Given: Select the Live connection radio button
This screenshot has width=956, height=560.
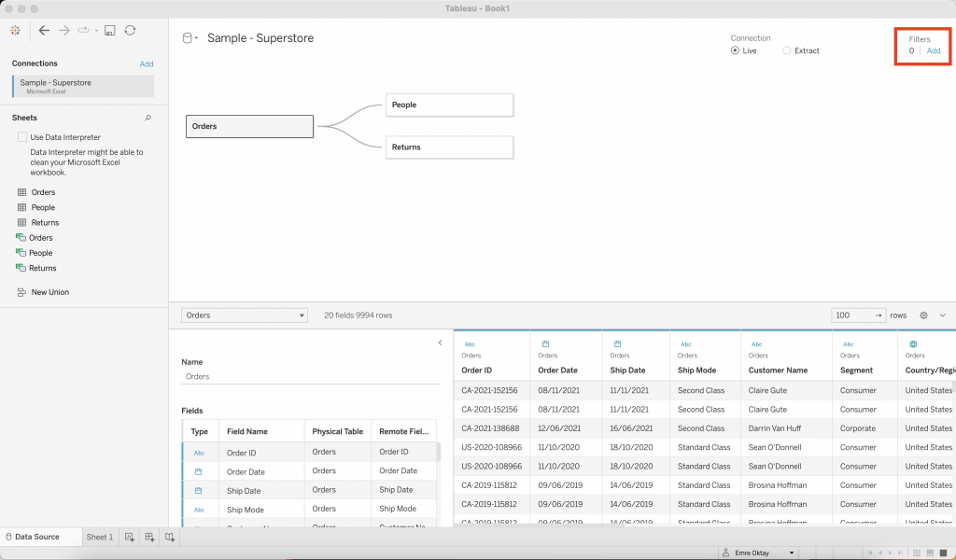Looking at the screenshot, I should 736,50.
